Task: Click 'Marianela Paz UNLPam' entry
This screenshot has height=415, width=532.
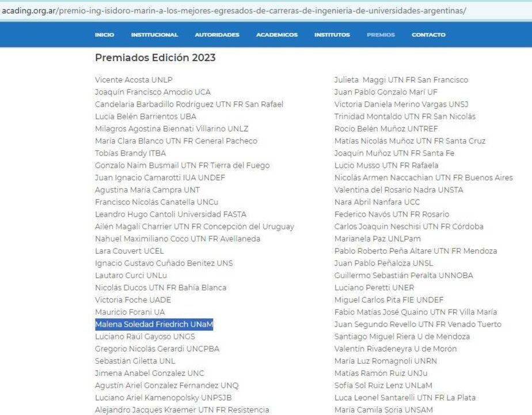Action: coord(378,239)
